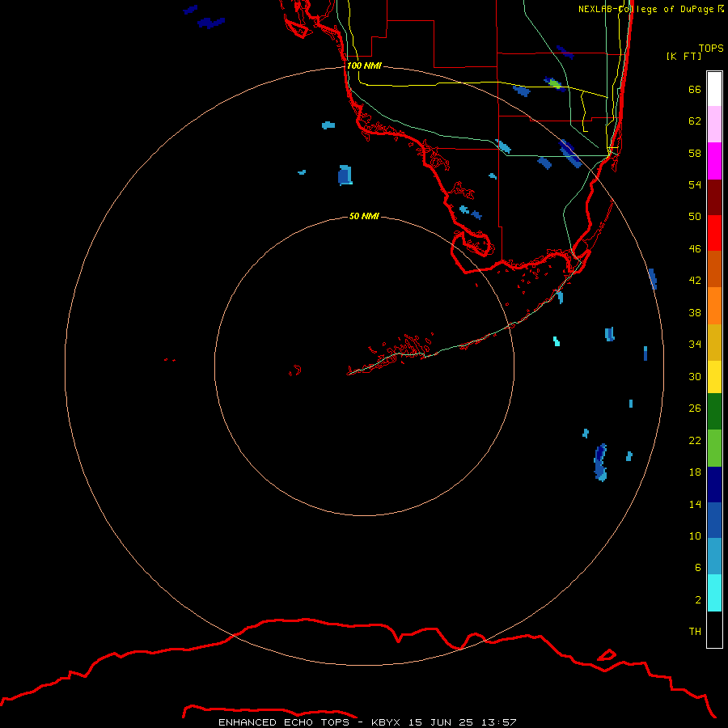The image size is (728, 728).
Task: Click the "14" legend value
Action: coord(695,504)
